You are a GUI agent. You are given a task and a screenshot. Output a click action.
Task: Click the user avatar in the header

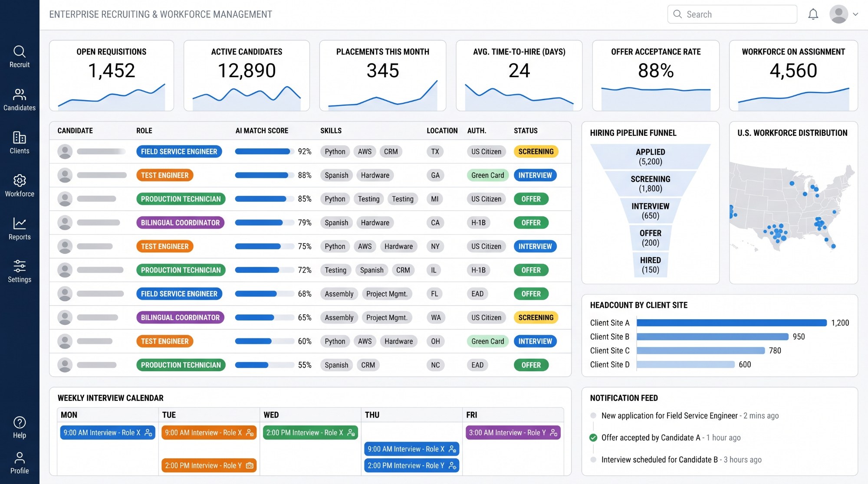pyautogui.click(x=838, y=14)
